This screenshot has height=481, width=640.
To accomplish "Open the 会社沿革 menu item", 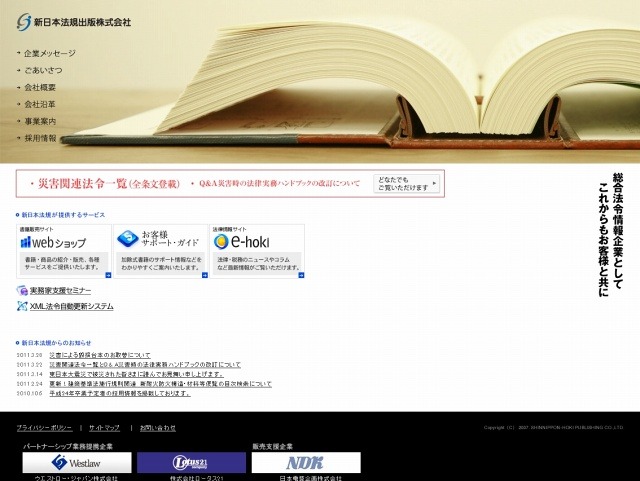I will (x=40, y=104).
